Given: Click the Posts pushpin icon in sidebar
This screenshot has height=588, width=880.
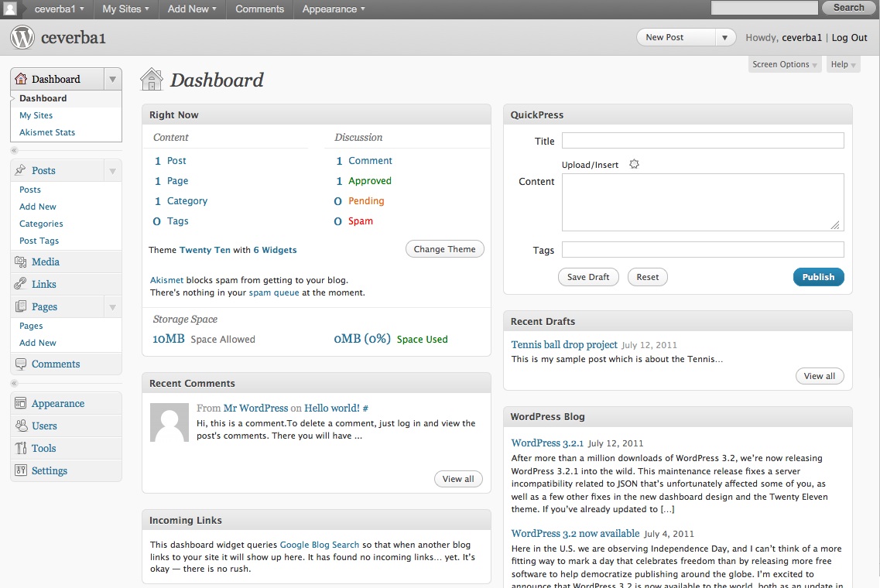Looking at the screenshot, I should tap(21, 170).
